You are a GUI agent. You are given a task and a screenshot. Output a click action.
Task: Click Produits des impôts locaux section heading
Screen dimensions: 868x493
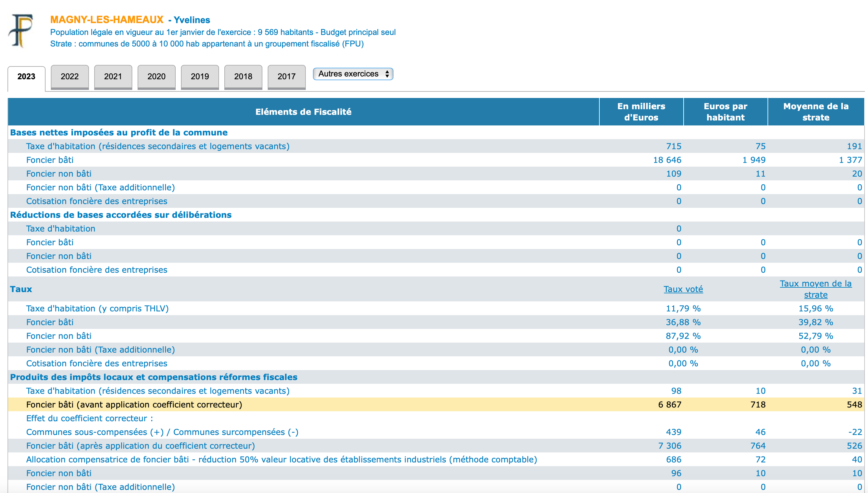point(154,377)
